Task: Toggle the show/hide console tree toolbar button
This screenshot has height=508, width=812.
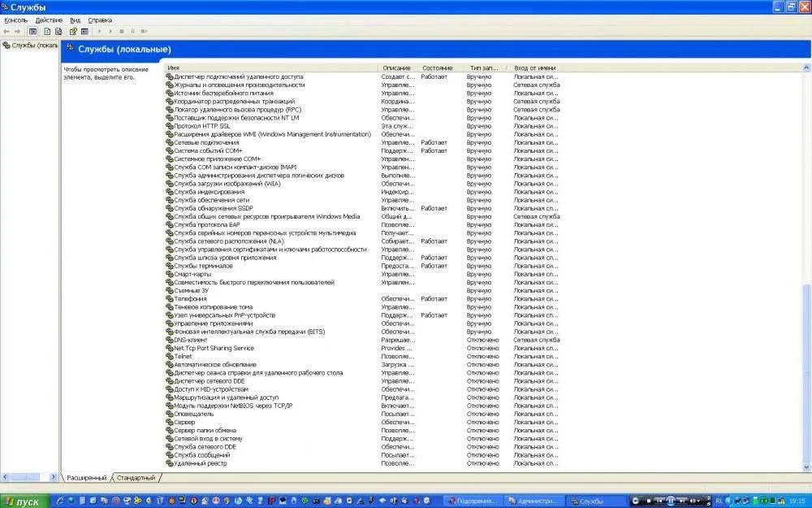Action: 32,32
